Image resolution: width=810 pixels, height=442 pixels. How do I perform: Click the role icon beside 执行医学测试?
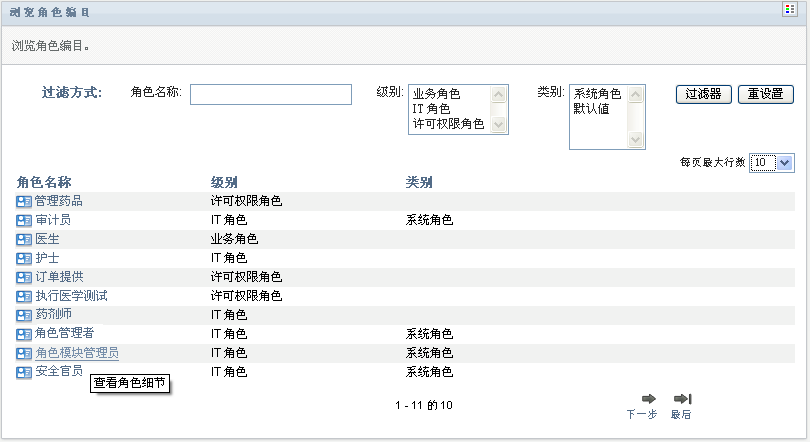point(24,296)
